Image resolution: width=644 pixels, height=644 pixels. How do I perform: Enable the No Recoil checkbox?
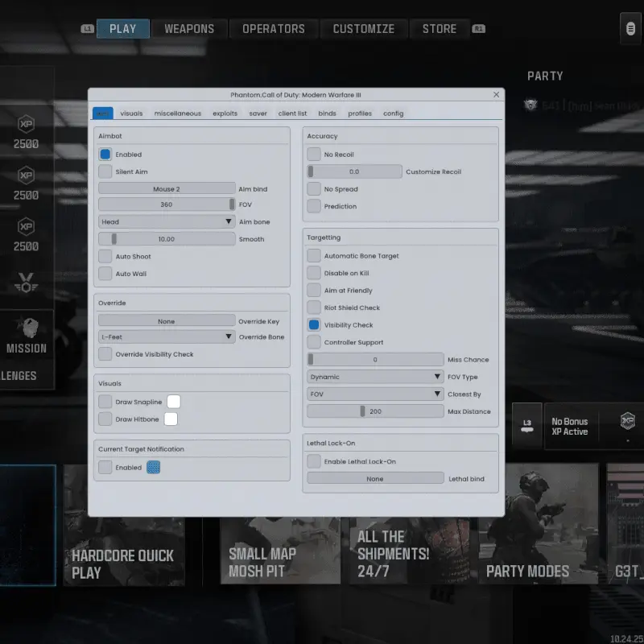314,155
